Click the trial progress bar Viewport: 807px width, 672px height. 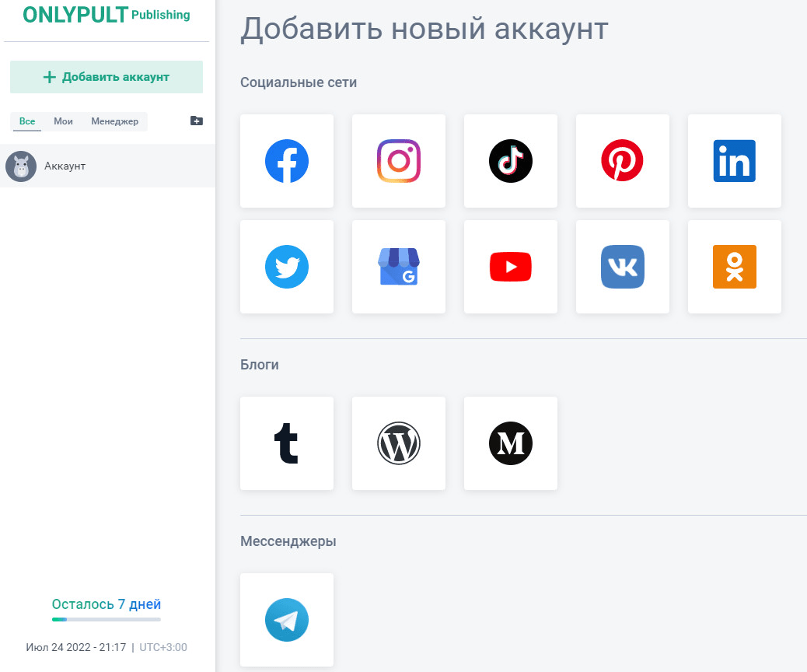[107, 619]
